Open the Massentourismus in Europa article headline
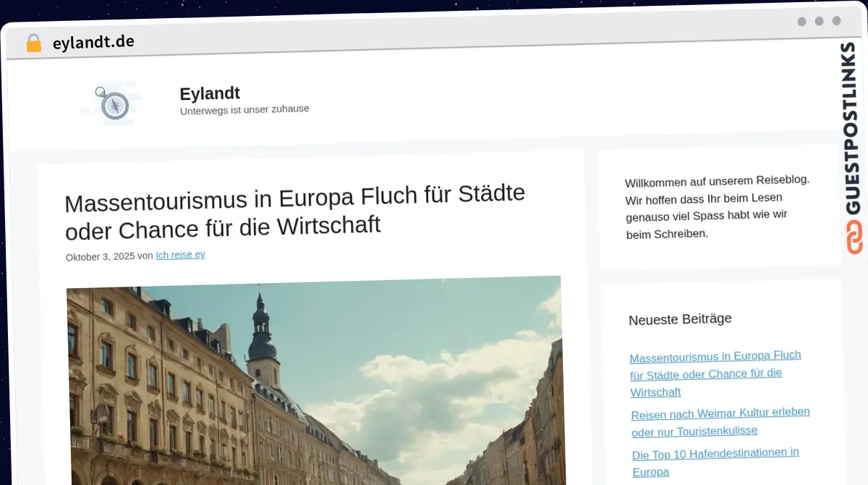The image size is (868, 485). pyautogui.click(x=294, y=211)
